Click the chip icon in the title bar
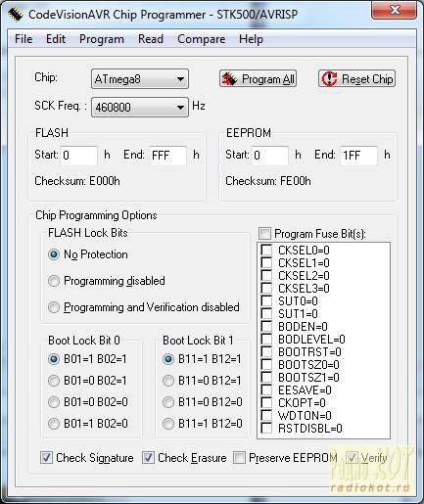Screen dimensions: 424x504 click(15, 14)
